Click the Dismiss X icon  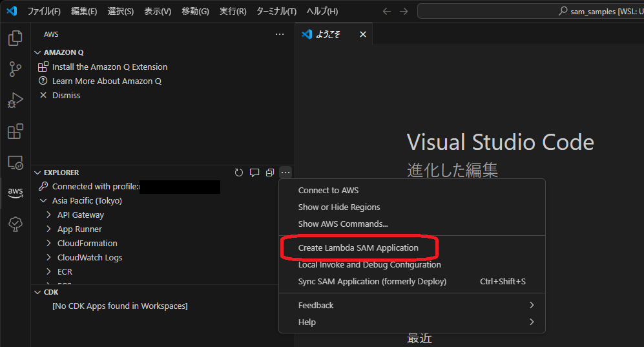(x=43, y=95)
